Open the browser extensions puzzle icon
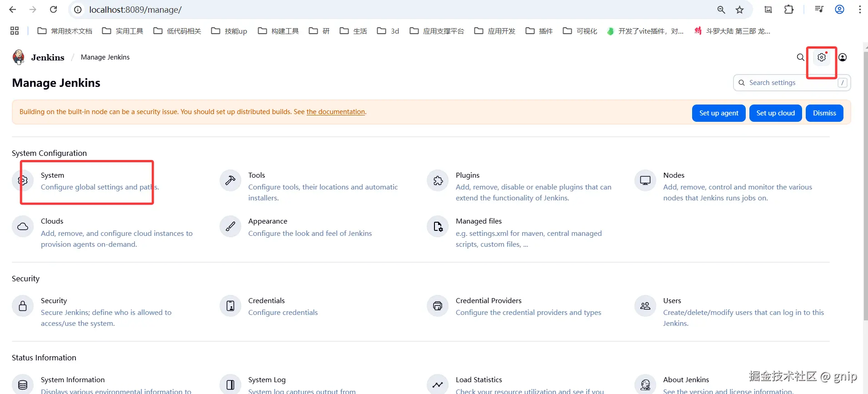The image size is (868, 394). point(789,10)
